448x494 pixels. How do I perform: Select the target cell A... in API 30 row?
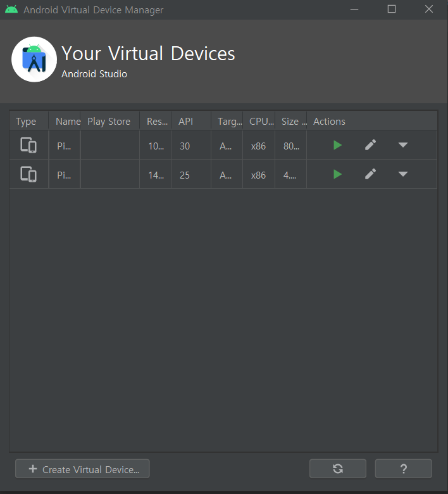227,146
